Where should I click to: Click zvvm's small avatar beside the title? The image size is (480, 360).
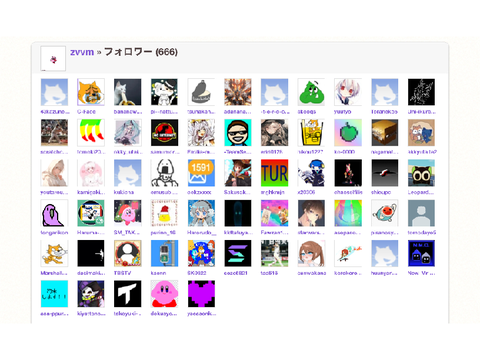(53, 59)
